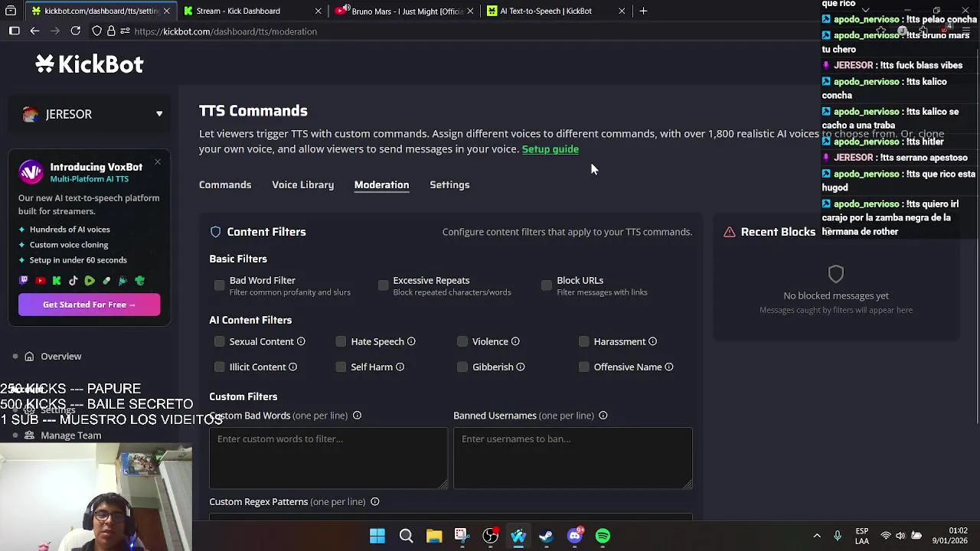Tick the Gibberish filter checkbox
Screen dimensions: 980x551
click(x=462, y=367)
